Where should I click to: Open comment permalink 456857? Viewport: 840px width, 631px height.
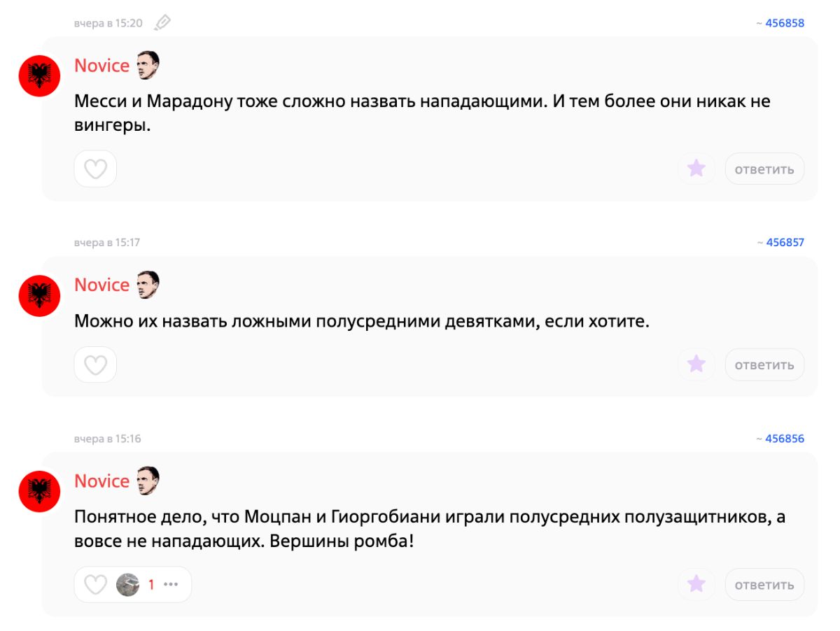click(x=784, y=243)
